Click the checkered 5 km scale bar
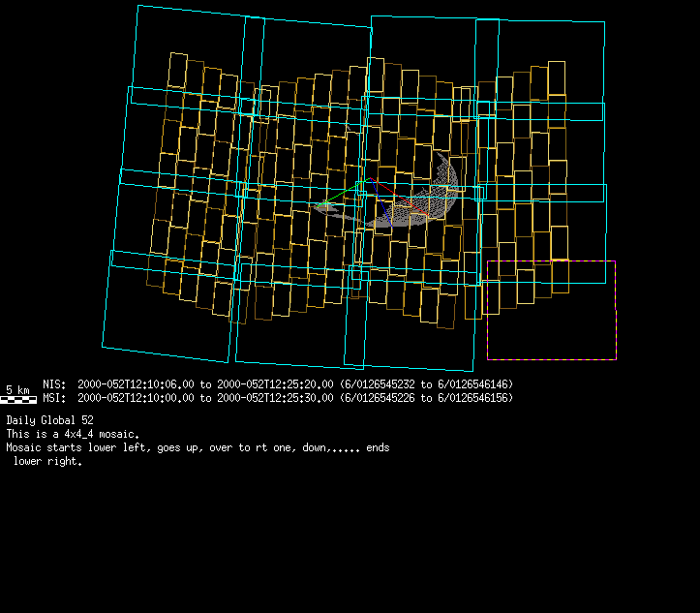 18,399
